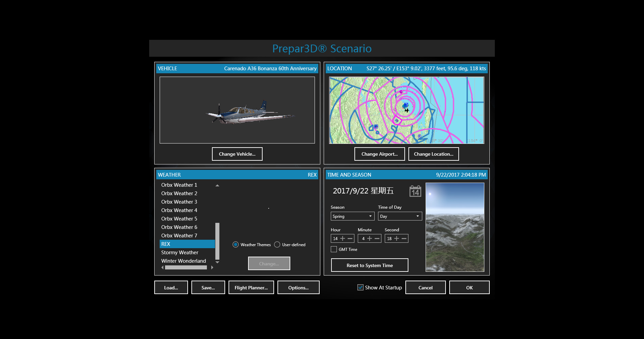Select Orbx Weather 1 theme
The image size is (644, 339).
(187, 185)
